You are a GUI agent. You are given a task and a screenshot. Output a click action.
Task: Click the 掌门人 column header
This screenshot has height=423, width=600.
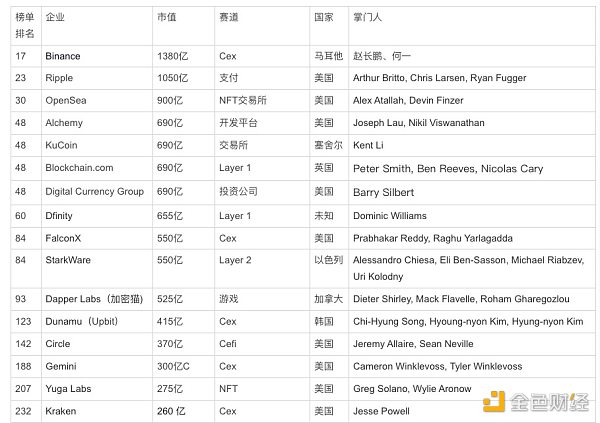pyautogui.click(x=369, y=18)
